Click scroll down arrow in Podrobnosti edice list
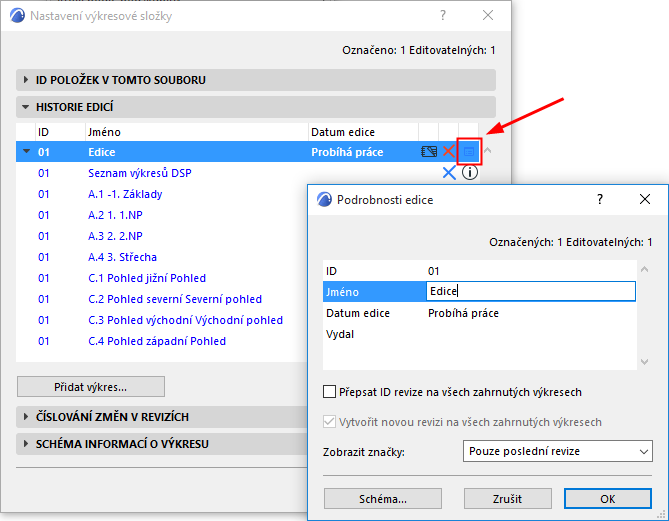The height and width of the screenshot is (521, 669). 645,362
